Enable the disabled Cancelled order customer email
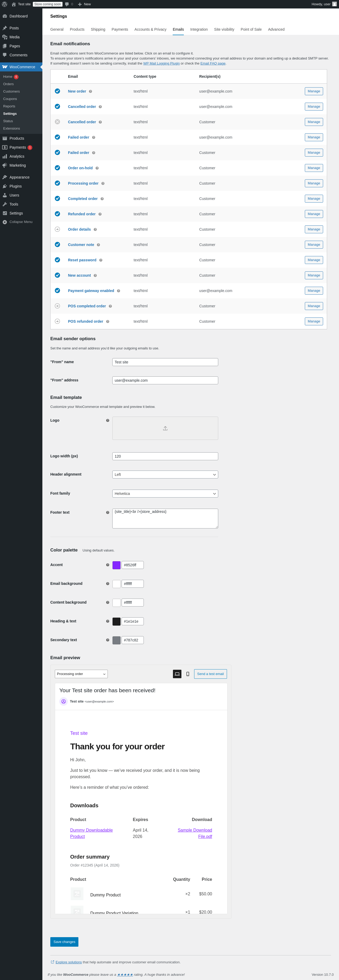 [x=57, y=122]
